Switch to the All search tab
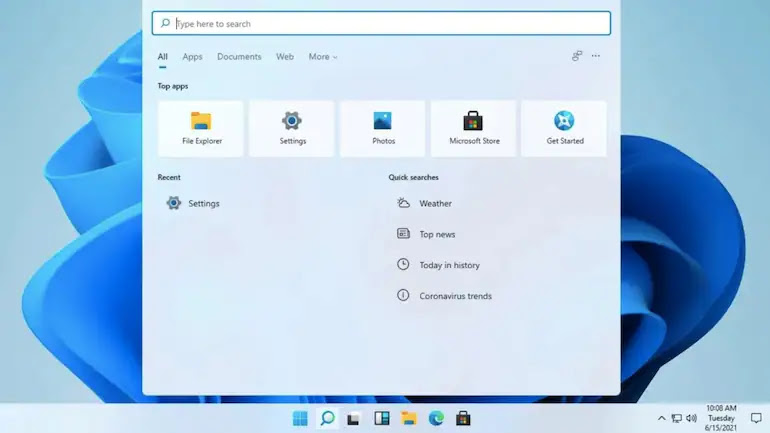The image size is (770, 433). click(163, 57)
